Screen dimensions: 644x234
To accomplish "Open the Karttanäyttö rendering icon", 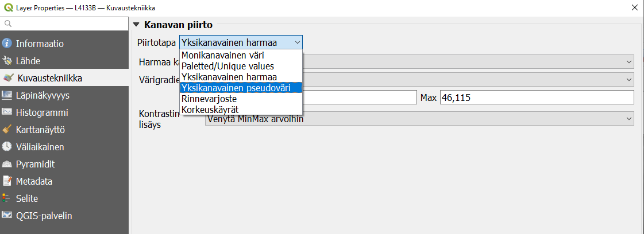I will point(7,129).
